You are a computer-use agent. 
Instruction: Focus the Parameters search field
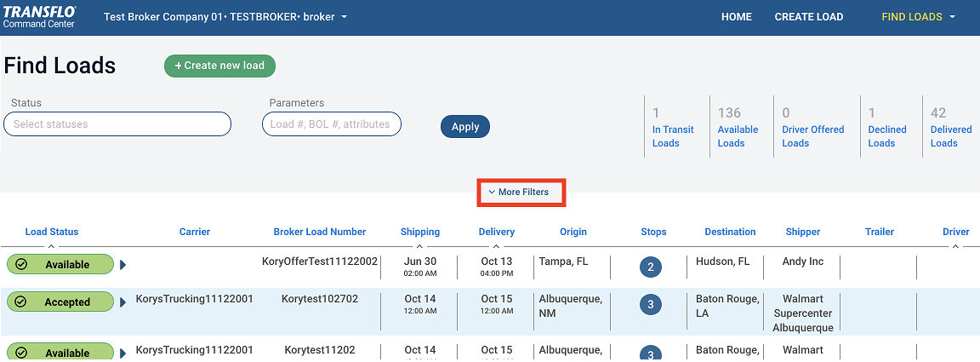(331, 124)
